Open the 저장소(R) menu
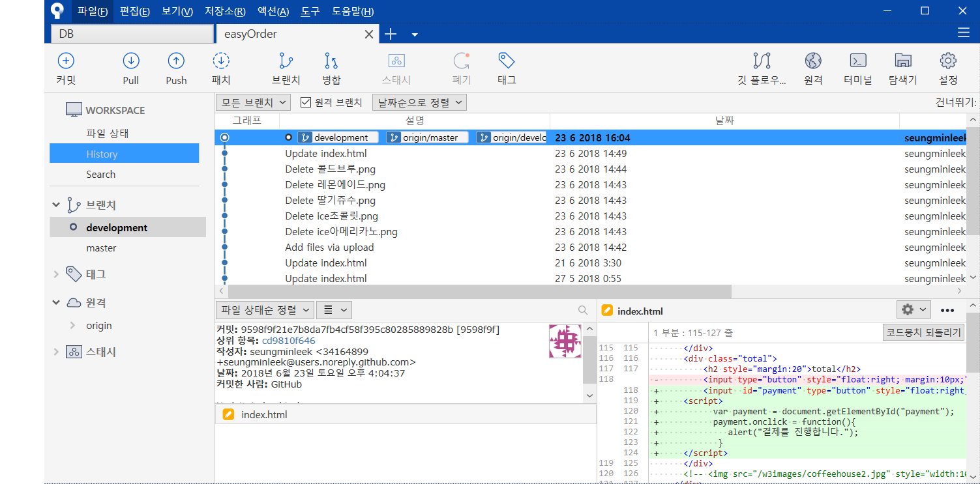Viewport: 980px width, 484px height. coord(225,11)
